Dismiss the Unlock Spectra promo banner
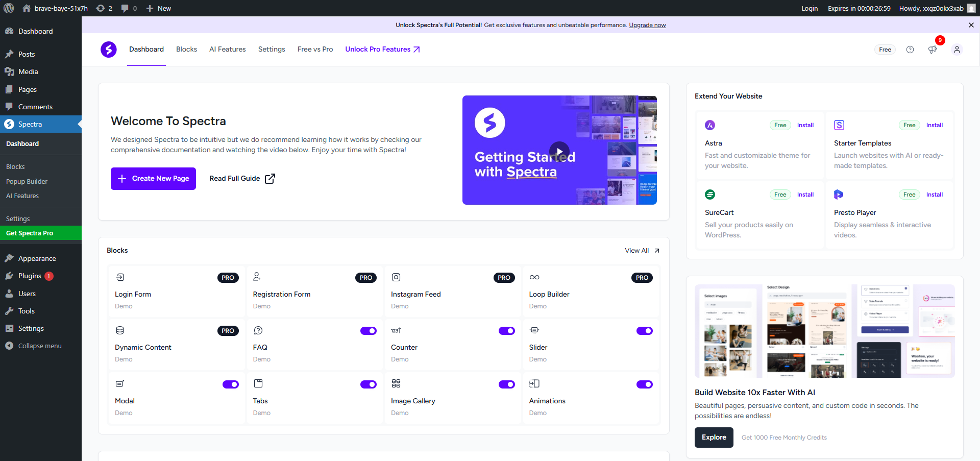The width and height of the screenshot is (980, 461). tap(971, 25)
